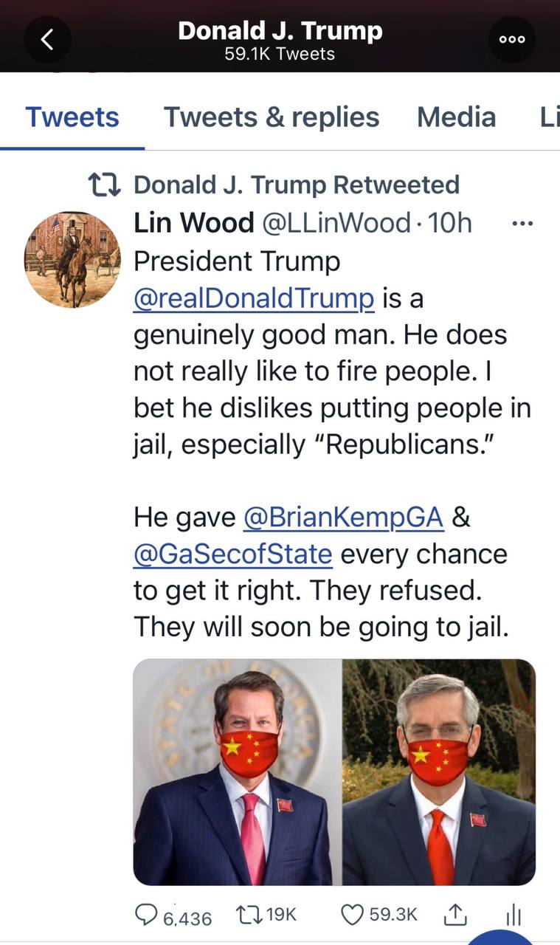This screenshot has height=945, width=560.
Task: Open tweet's more options ellipsis
Action: 522,222
